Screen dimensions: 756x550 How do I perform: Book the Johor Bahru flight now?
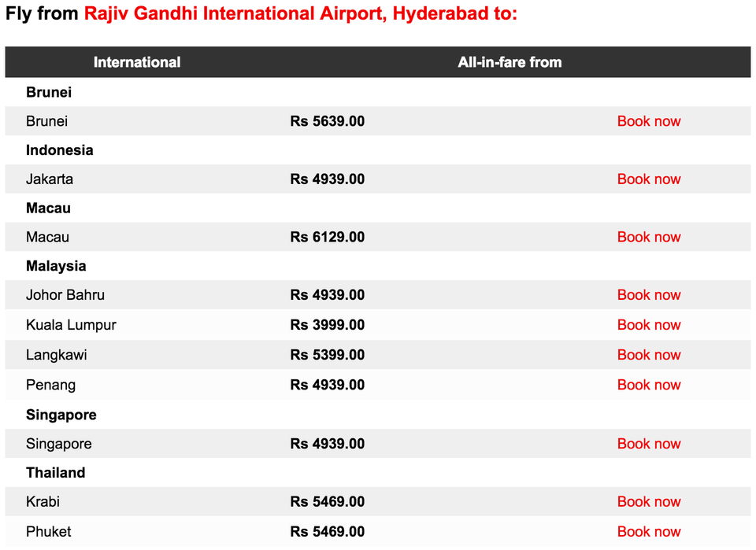[648, 294]
